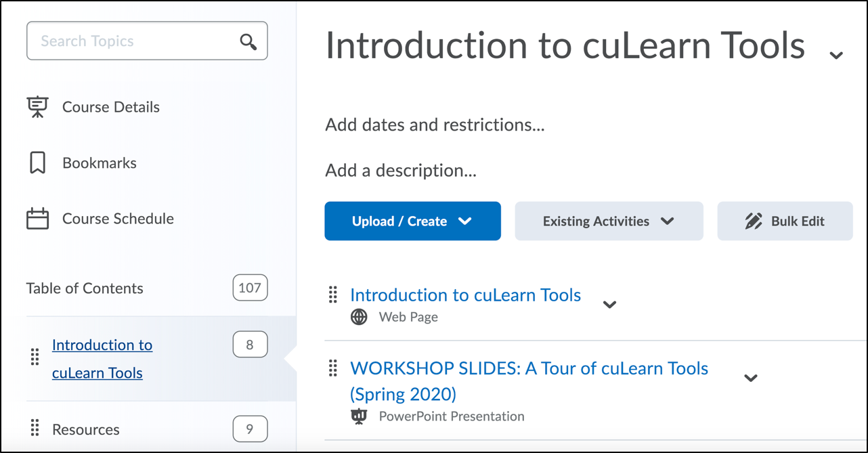Screen dimensions: 868x453
Task: Click the search magnifier icon
Action: (x=248, y=42)
